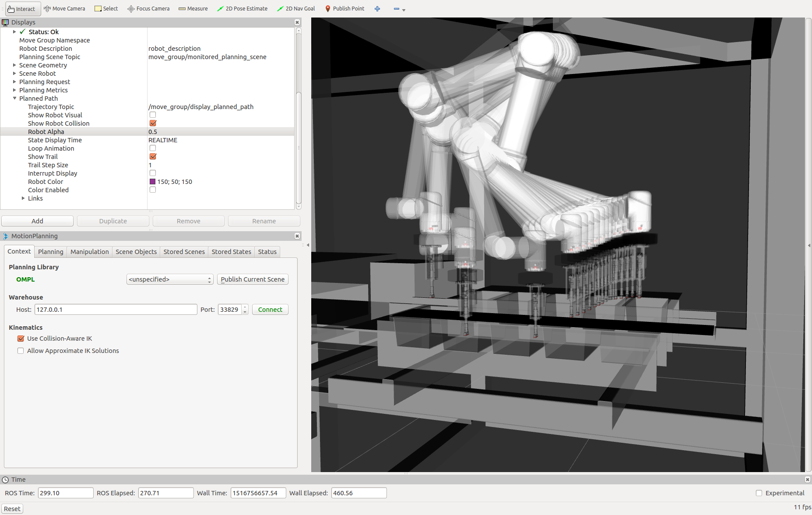The image size is (812, 515).
Task: Enable Show Robot Visual
Action: pyautogui.click(x=152, y=115)
